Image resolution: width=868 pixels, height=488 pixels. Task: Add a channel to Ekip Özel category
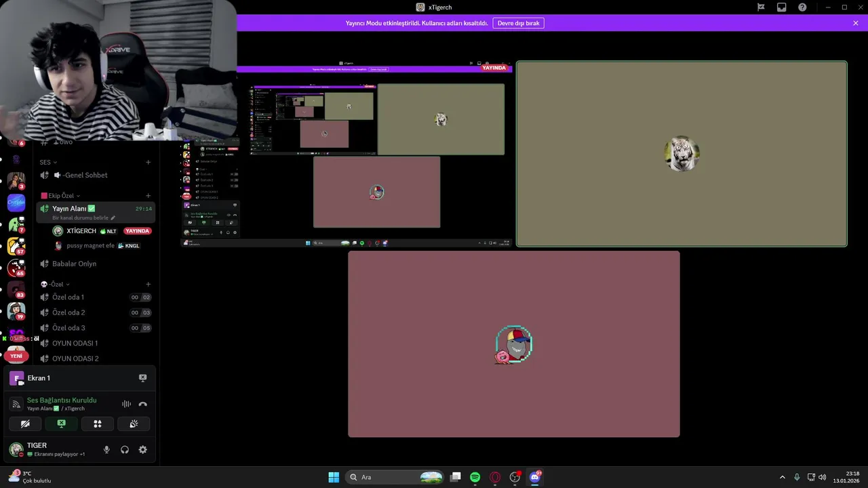[148, 196]
